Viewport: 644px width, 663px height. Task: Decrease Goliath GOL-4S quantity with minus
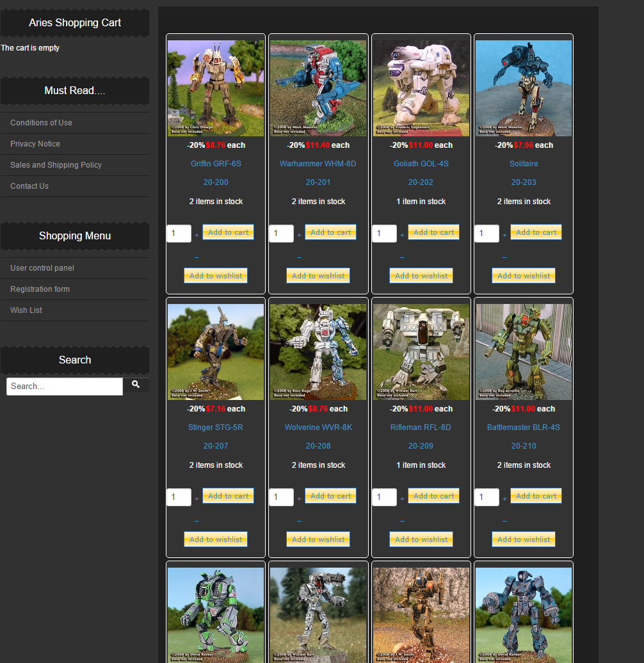[402, 257]
